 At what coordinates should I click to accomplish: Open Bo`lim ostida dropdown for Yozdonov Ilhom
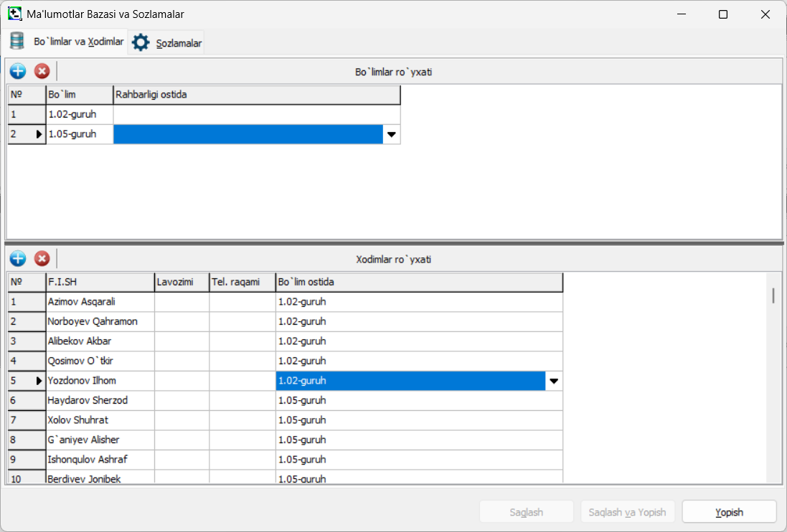click(x=554, y=381)
